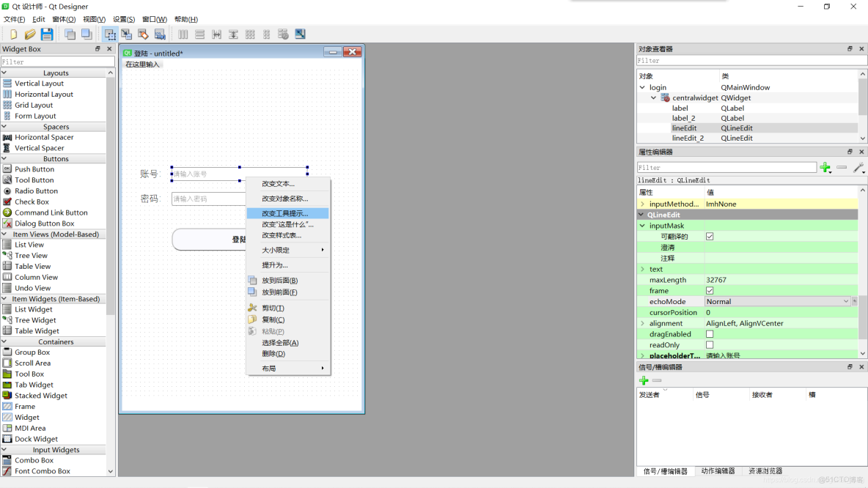This screenshot has width=868, height=488.
Task: Click the green plus in the property editor
Action: 825,167
